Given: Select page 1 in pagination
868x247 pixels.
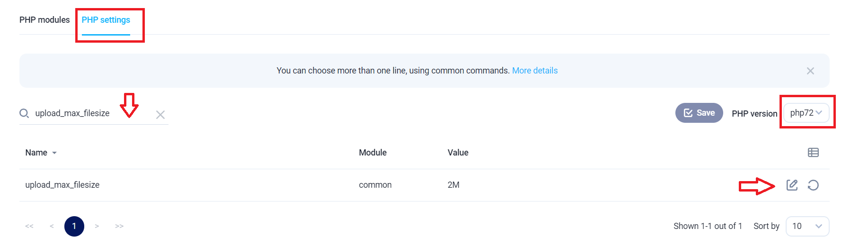Looking at the screenshot, I should (74, 226).
